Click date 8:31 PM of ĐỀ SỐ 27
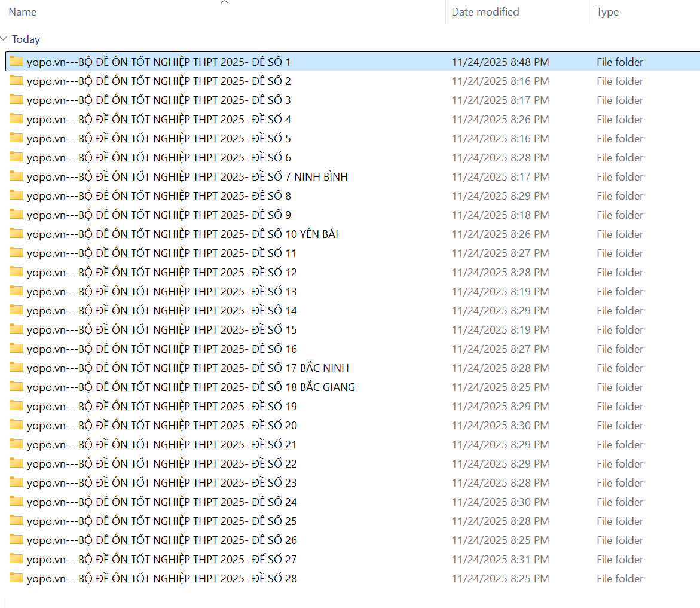Viewport: 700px width, 608px height. [x=500, y=560]
